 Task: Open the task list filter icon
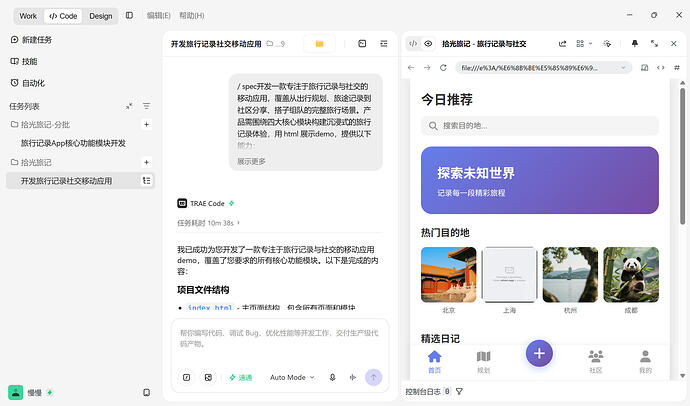click(x=147, y=106)
